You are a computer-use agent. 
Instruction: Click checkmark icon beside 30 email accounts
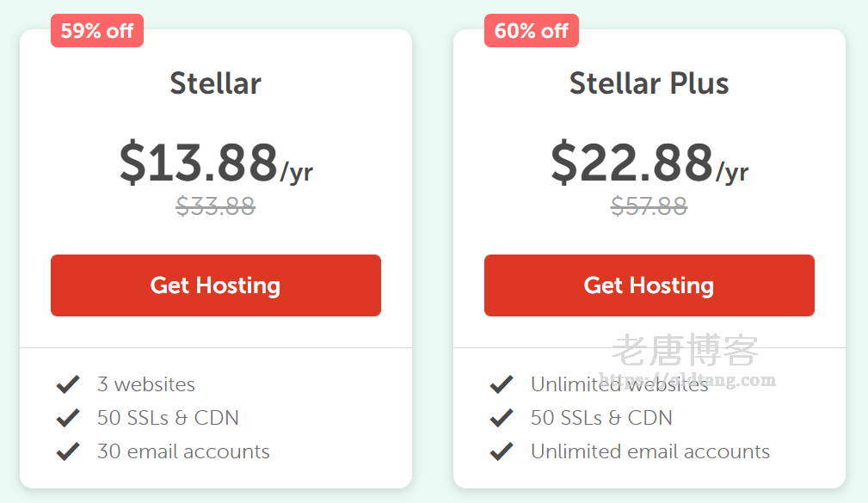[68, 451]
